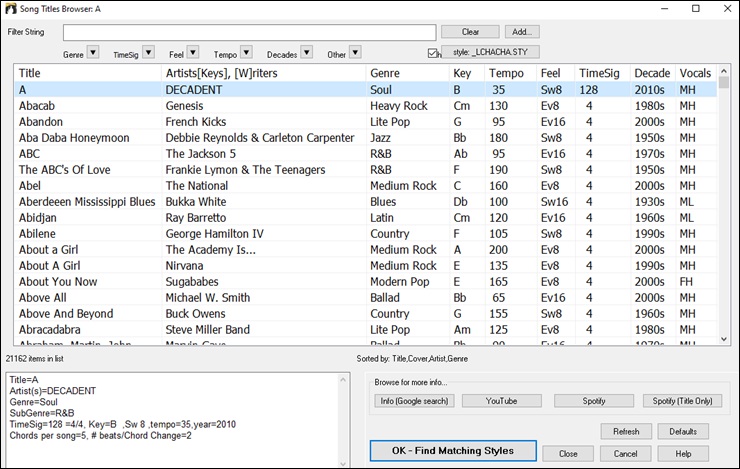Sort by TimeSig column header
Viewport: 740px width, 469px height.
pyautogui.click(x=602, y=73)
